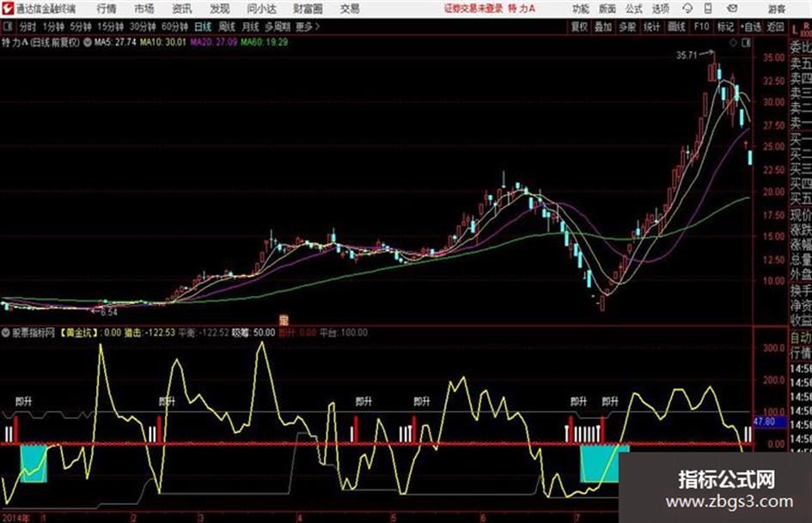The width and height of the screenshot is (812, 523).
Task: Click the 通达信 red logo icon
Action: pyautogui.click(x=7, y=9)
